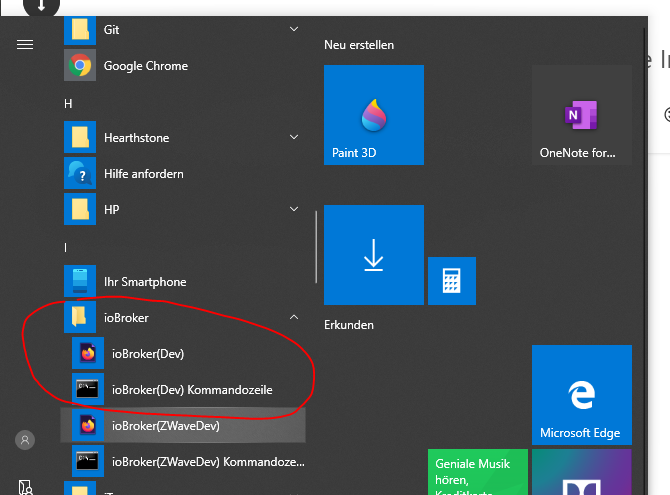Launch the ioBroker(Dev) Firefox icon

tap(88, 353)
